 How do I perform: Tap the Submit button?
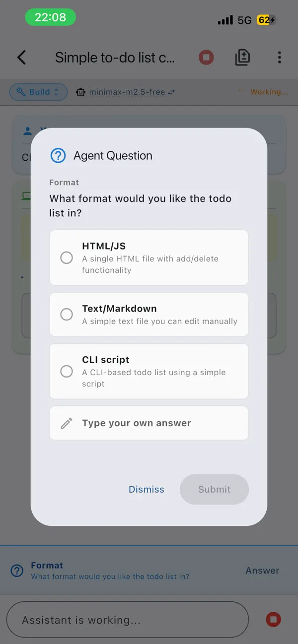(x=214, y=489)
